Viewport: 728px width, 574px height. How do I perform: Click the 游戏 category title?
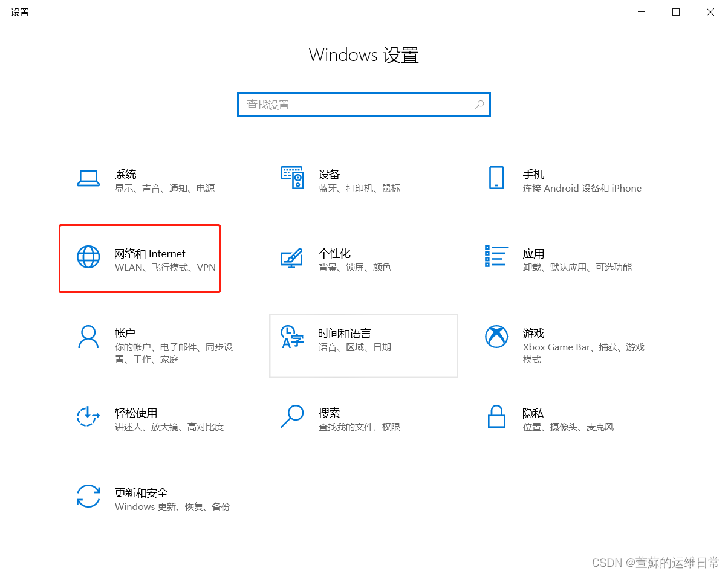click(534, 334)
